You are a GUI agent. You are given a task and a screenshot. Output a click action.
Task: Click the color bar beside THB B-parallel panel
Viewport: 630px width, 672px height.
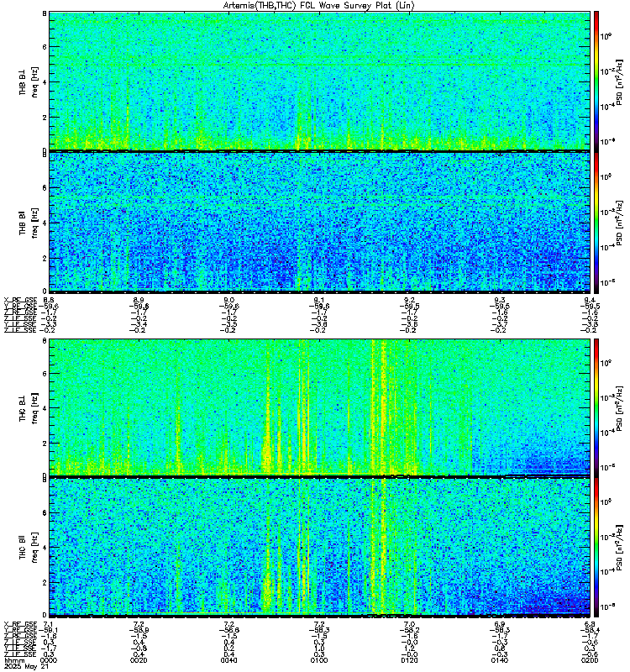pos(596,222)
